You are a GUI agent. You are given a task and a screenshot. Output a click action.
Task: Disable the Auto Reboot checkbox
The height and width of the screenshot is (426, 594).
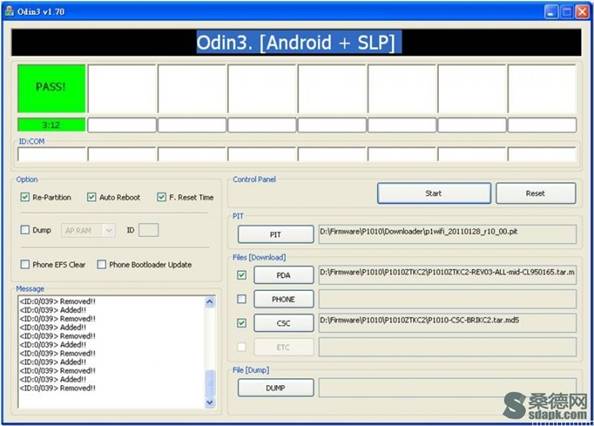point(91,197)
